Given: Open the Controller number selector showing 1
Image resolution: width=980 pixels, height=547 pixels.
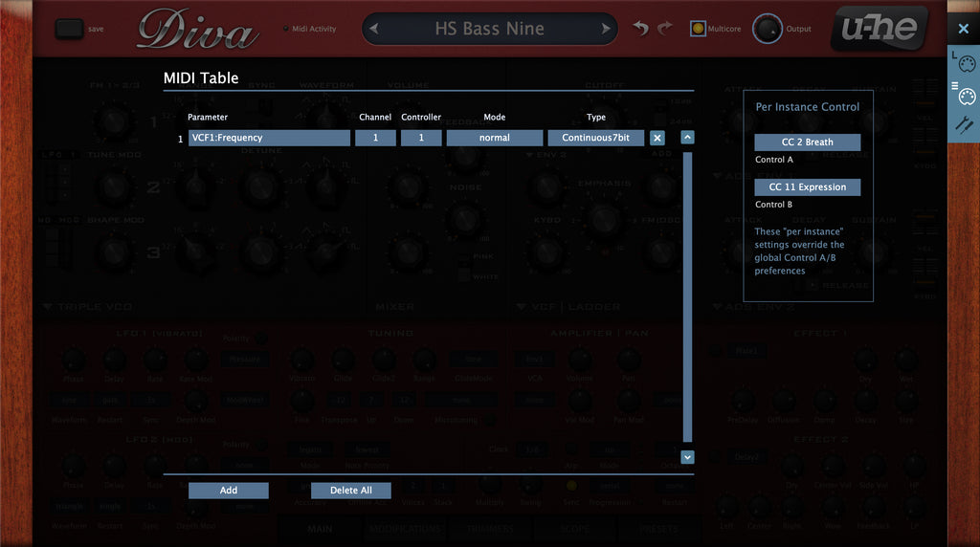Looking at the screenshot, I should 421,138.
